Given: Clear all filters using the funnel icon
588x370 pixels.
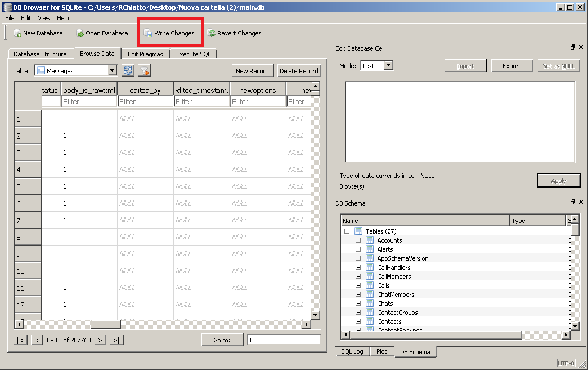Looking at the screenshot, I should coord(145,70).
